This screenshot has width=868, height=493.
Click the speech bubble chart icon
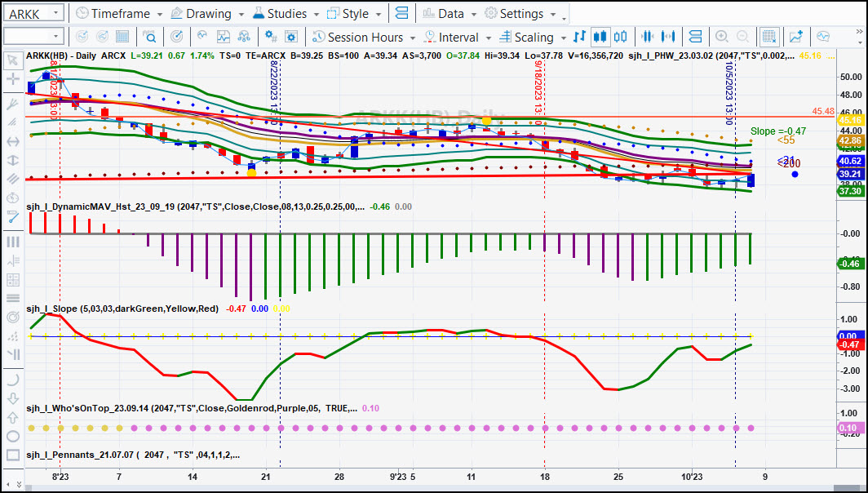click(823, 37)
